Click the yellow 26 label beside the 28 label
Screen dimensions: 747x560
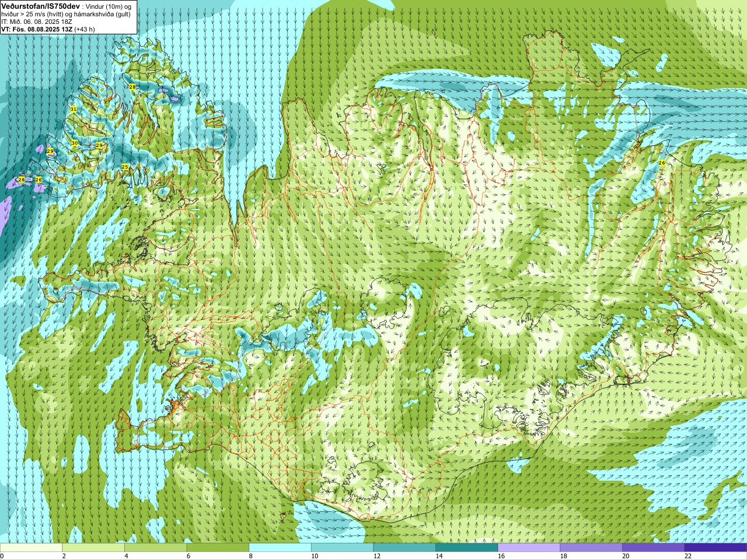(x=39, y=180)
